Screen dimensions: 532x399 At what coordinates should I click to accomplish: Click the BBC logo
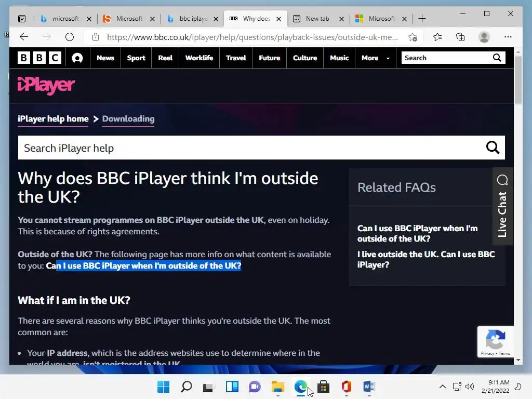39,58
